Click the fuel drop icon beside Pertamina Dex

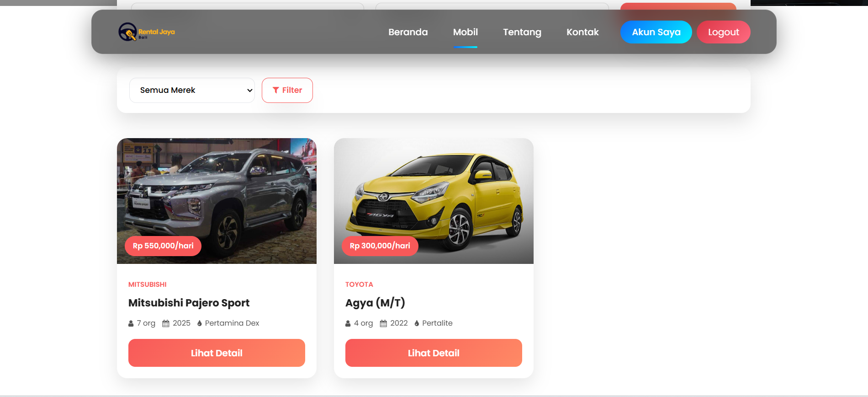coord(200,323)
